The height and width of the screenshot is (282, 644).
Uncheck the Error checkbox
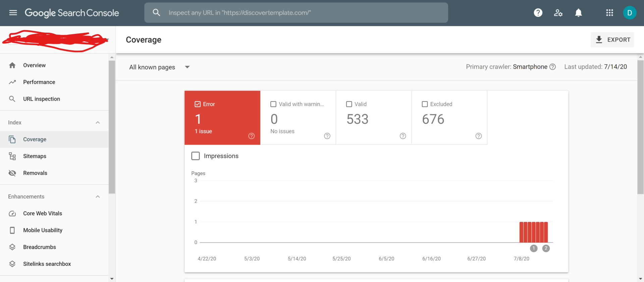(198, 104)
